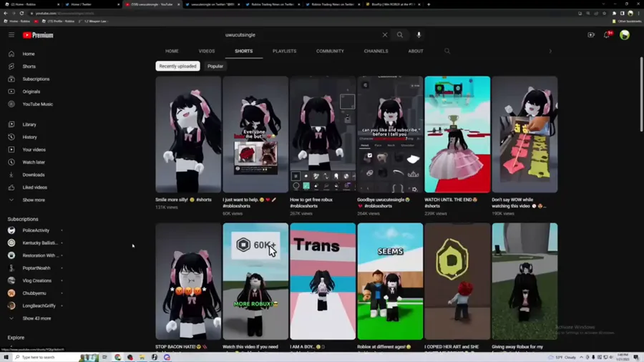This screenshot has height=362, width=644.
Task: Open History in the sidebar
Action: pos(29,137)
